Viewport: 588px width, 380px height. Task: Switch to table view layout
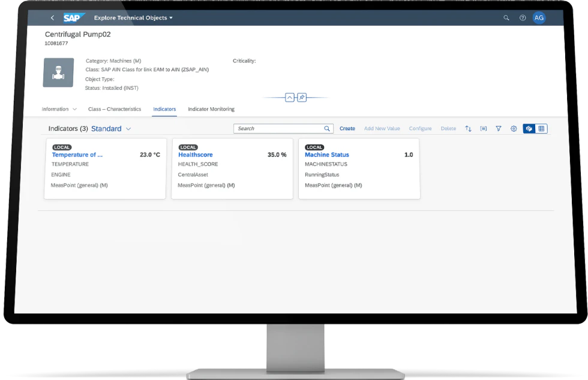542,128
